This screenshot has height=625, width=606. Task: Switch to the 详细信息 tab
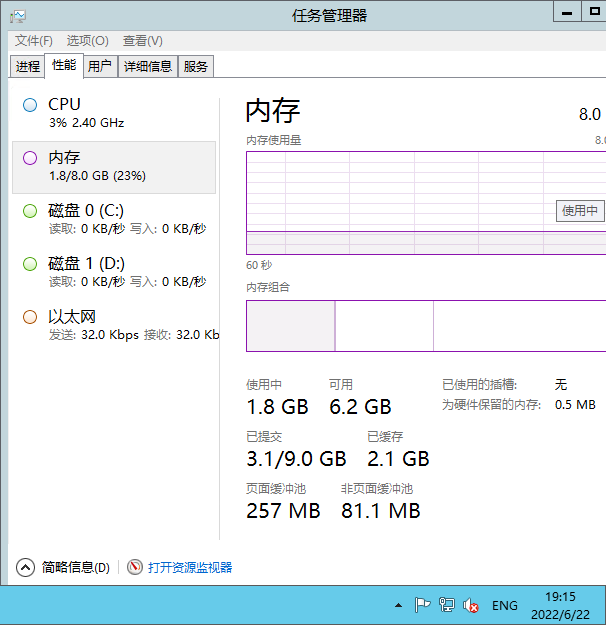point(148,67)
